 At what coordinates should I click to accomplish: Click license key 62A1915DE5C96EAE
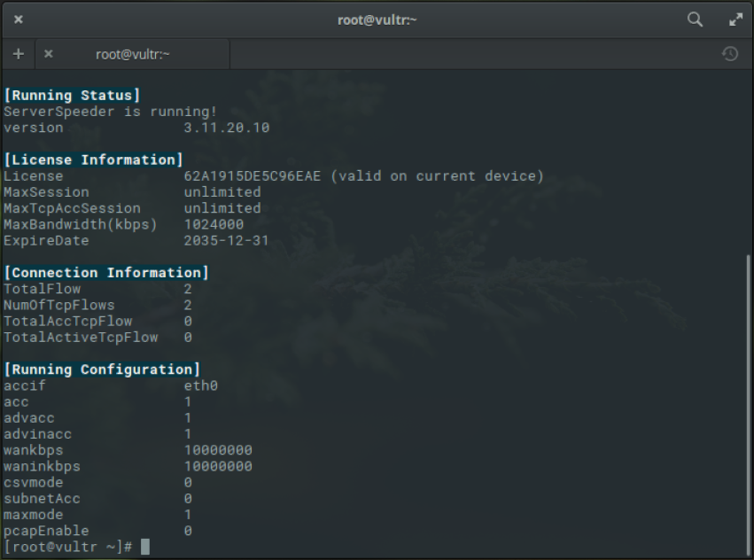pyautogui.click(x=253, y=176)
